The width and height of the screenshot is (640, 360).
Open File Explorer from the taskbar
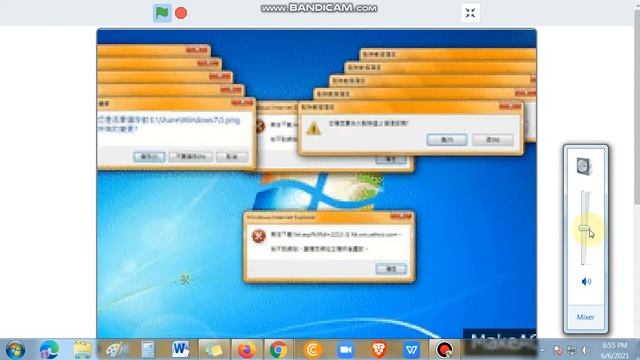click(x=82, y=350)
